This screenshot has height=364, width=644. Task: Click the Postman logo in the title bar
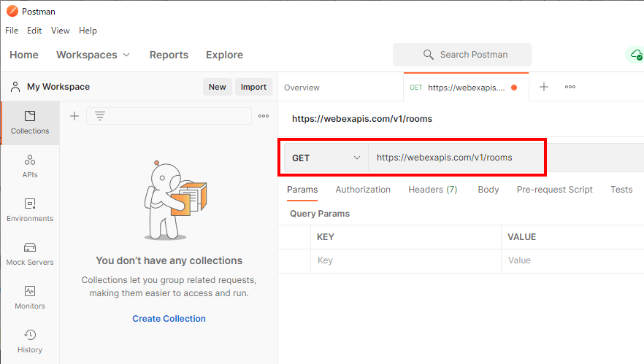click(12, 11)
